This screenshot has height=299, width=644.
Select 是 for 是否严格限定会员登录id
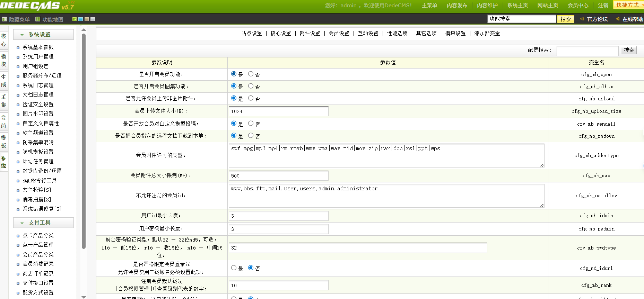click(x=234, y=268)
